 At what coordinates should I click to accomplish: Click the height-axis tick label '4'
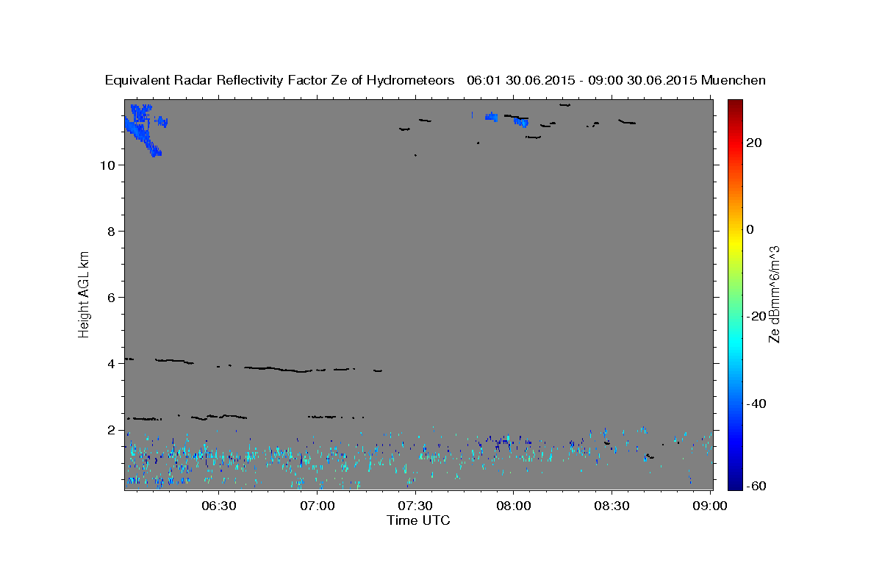[111, 363]
